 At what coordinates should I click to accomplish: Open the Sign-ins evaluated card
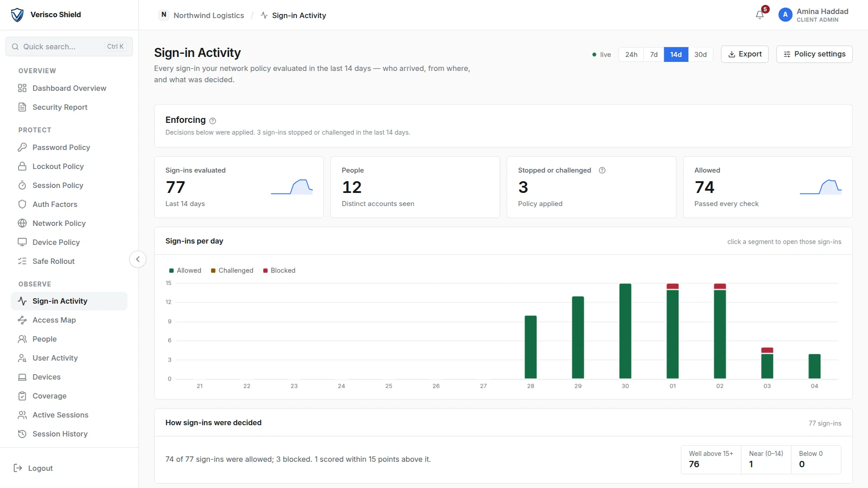pyautogui.click(x=239, y=187)
